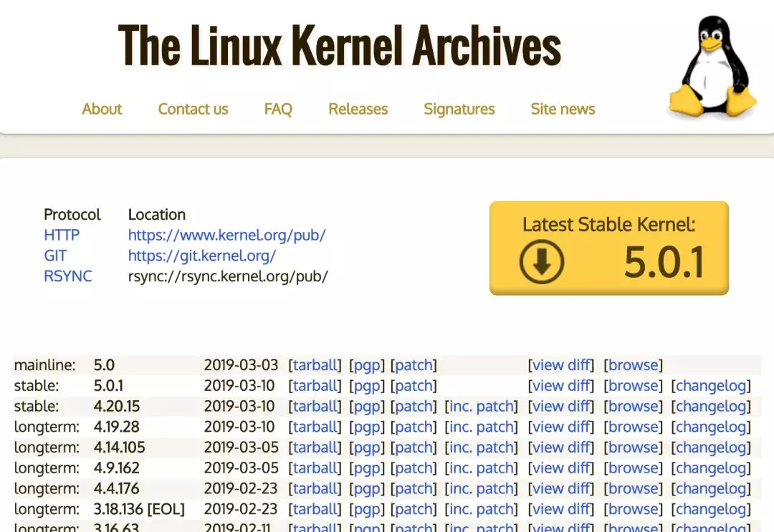The height and width of the screenshot is (532, 774).
Task: Click the HTTP protocol link
Action: coord(62,235)
